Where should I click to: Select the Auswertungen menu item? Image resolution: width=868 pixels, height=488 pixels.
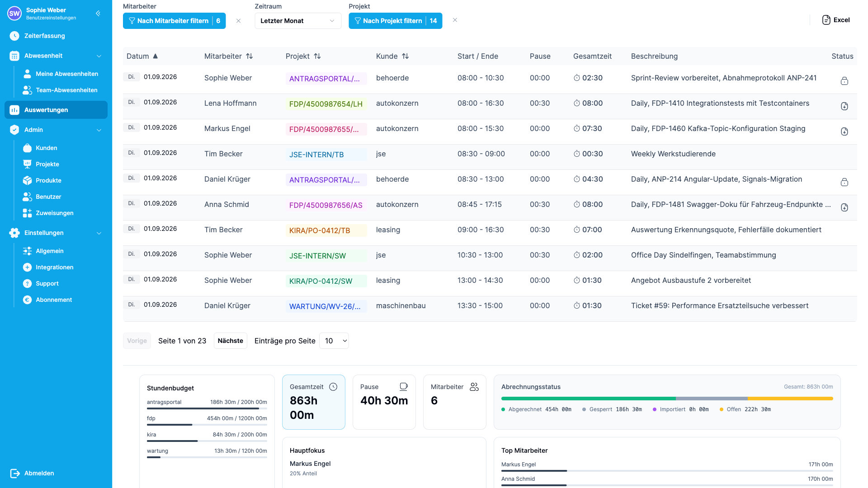56,110
